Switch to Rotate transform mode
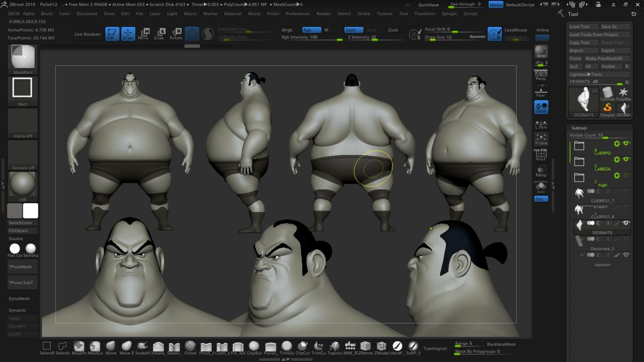Screen dimensions: 644x362 (176, 34)
